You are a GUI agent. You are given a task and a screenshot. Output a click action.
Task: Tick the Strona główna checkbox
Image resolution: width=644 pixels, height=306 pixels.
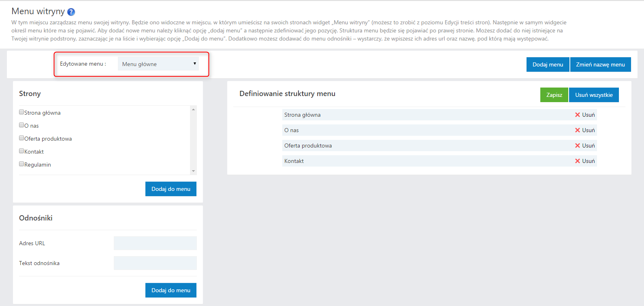(21, 112)
